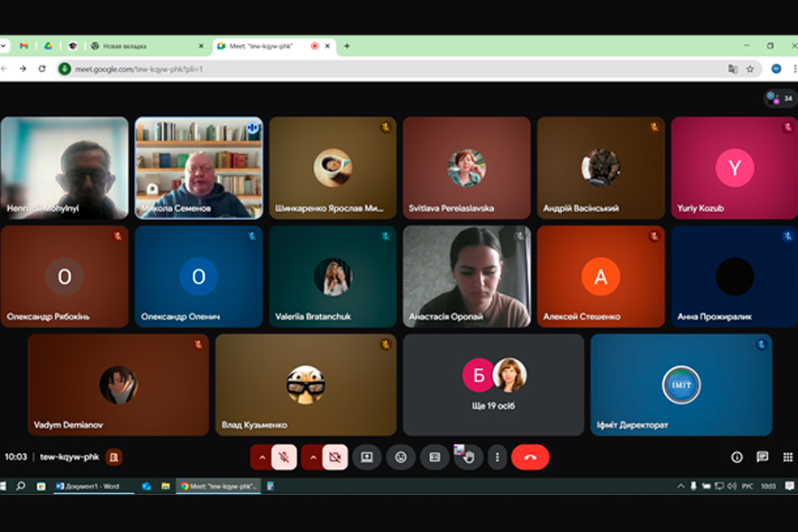
Task: Select Іфміт Директорат participant tile
Action: tap(682, 385)
